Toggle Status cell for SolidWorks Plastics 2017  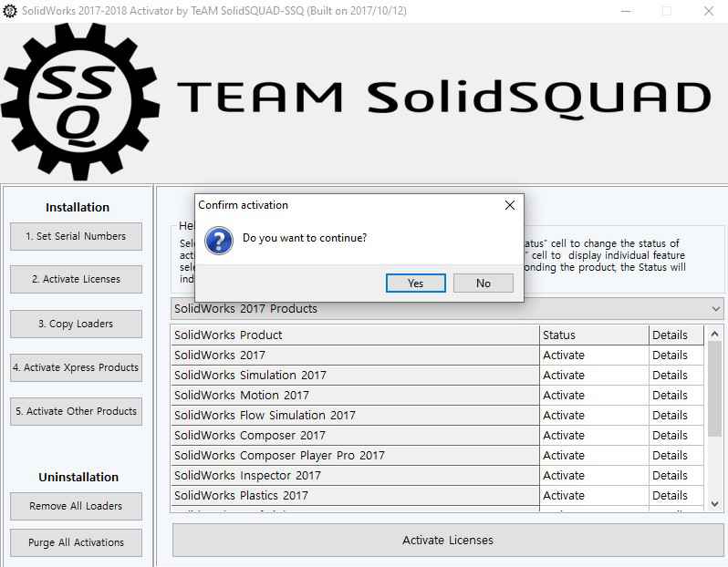coord(593,495)
